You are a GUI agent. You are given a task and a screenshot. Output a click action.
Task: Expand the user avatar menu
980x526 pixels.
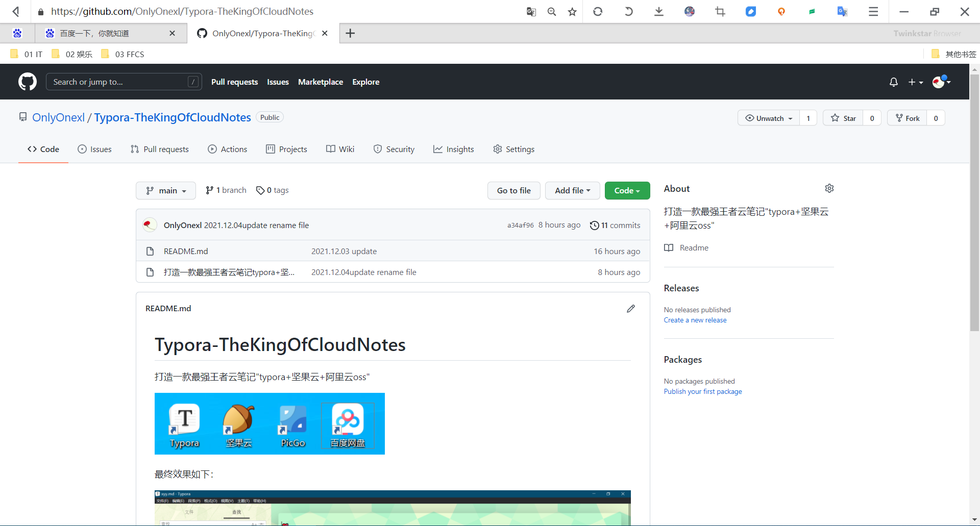click(x=941, y=82)
